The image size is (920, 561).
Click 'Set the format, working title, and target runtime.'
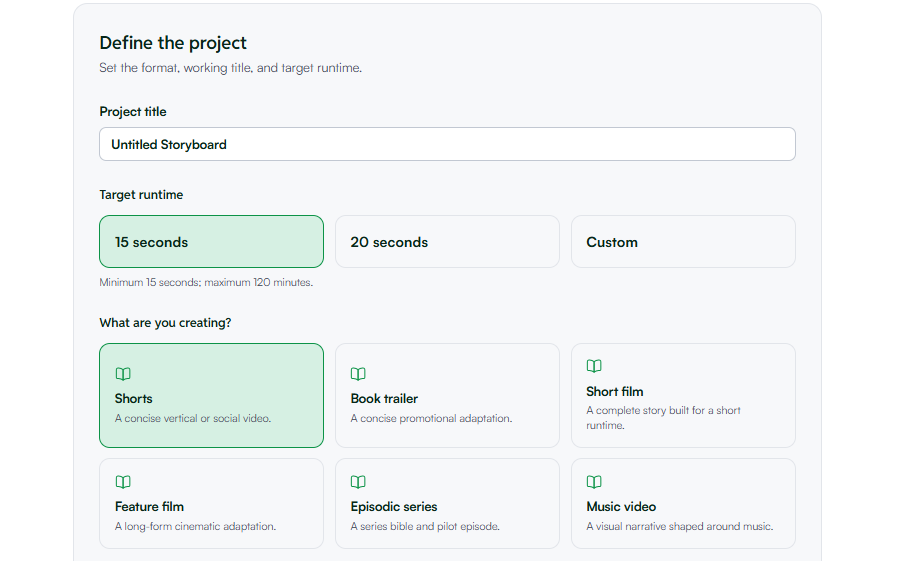tap(231, 68)
